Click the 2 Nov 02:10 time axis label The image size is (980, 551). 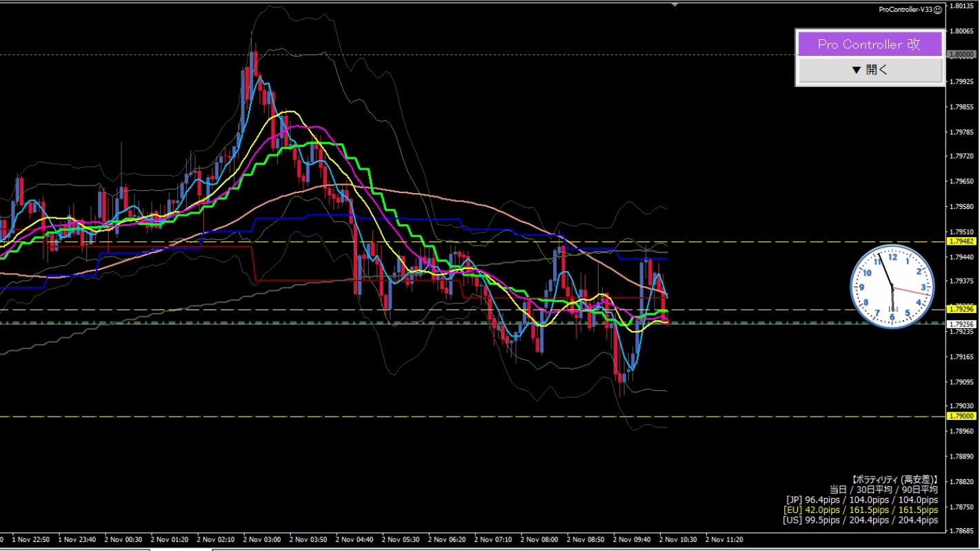[x=217, y=539]
